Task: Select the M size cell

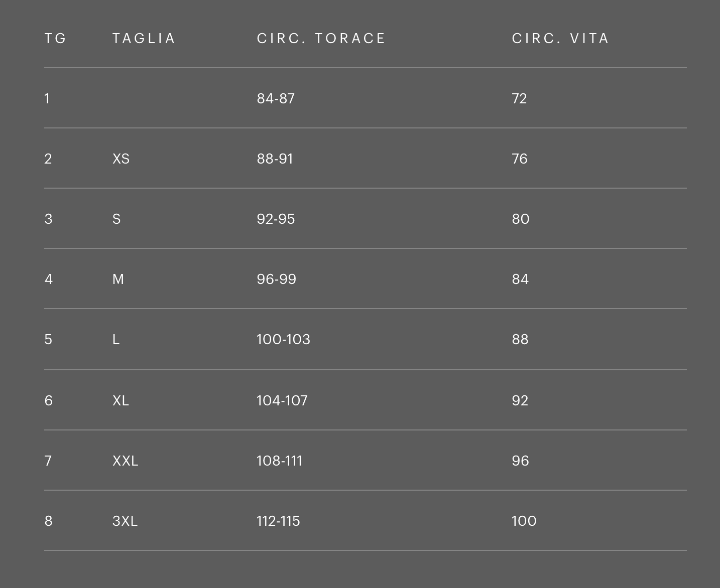Action: point(118,279)
